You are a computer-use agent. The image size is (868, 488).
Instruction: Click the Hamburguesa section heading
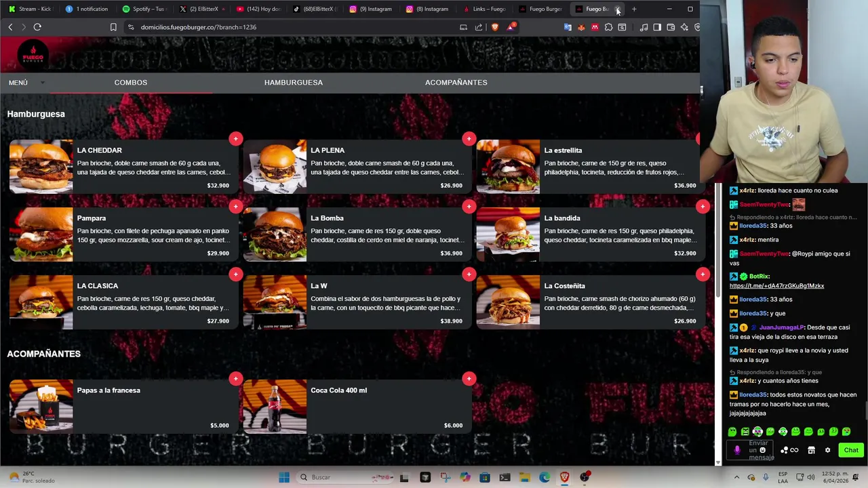click(x=36, y=114)
